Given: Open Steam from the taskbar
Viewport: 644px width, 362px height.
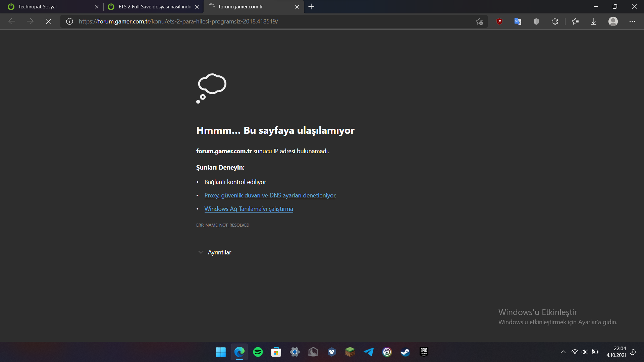Looking at the screenshot, I should click(405, 352).
